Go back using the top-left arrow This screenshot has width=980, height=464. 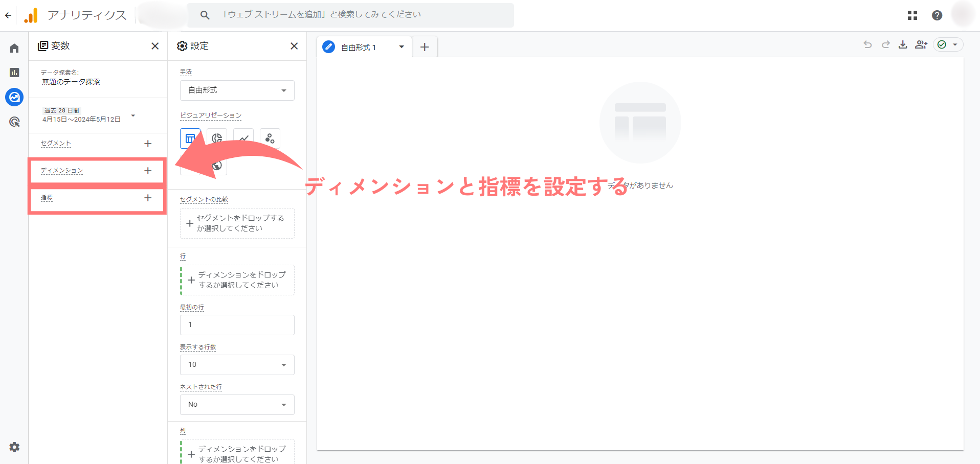click(x=8, y=15)
